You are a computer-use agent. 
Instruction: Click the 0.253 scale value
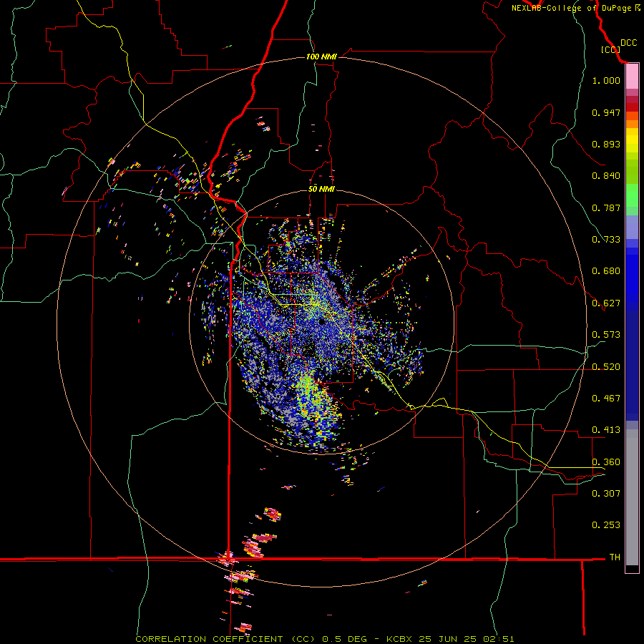606,525
